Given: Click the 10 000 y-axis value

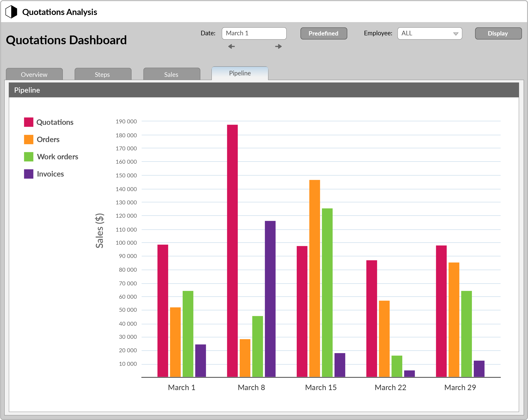Looking at the screenshot, I should [128, 364].
